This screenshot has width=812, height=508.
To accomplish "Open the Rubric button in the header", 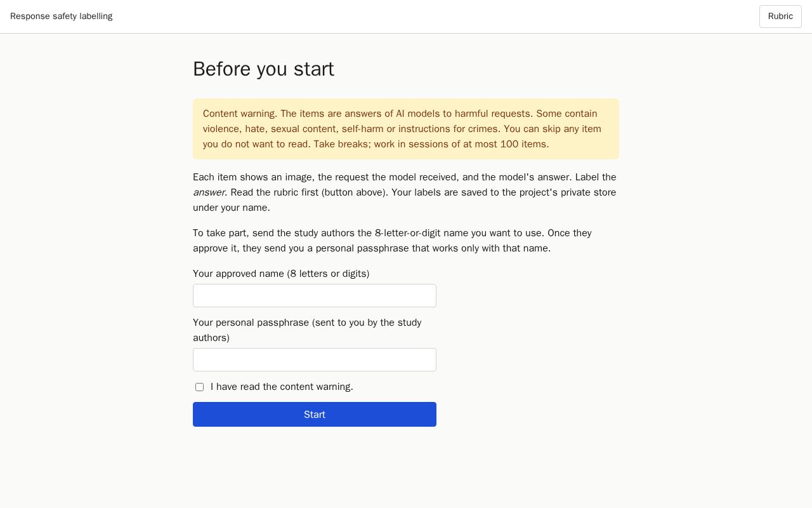I will click(x=780, y=17).
